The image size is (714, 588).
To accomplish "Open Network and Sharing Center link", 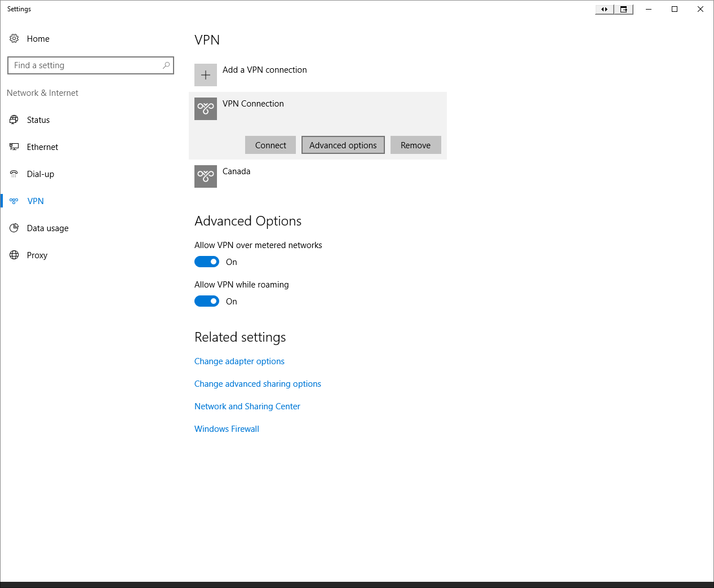I will coord(247,406).
